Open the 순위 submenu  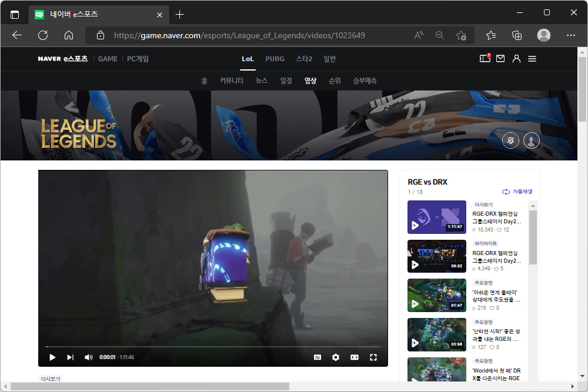tap(335, 81)
